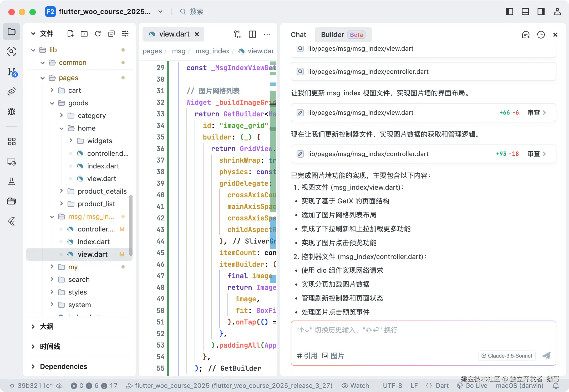Switch to the Chat tab

[x=298, y=35]
